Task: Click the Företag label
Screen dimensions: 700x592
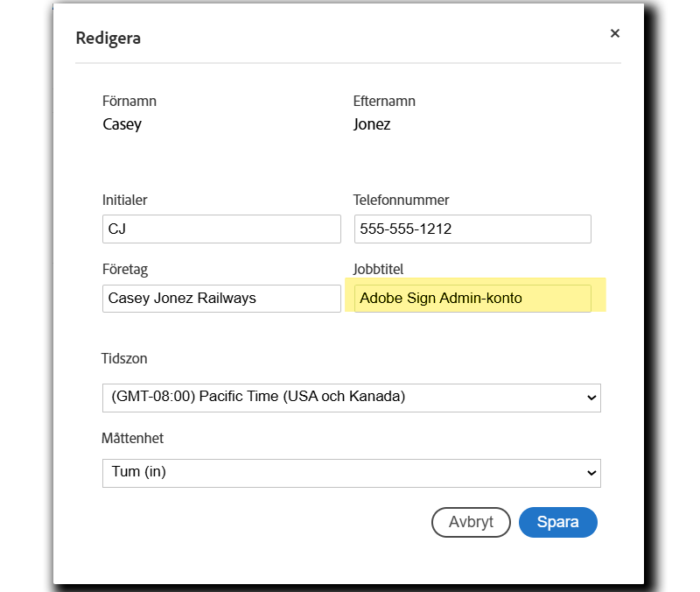Action: [x=125, y=270]
